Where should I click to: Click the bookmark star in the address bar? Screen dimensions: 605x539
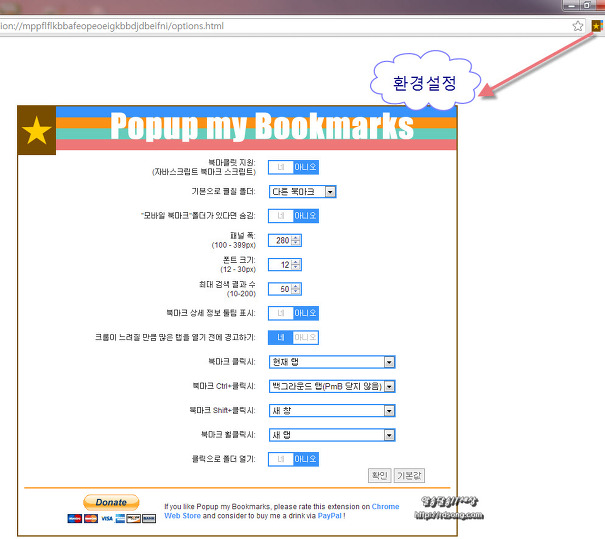(x=578, y=26)
